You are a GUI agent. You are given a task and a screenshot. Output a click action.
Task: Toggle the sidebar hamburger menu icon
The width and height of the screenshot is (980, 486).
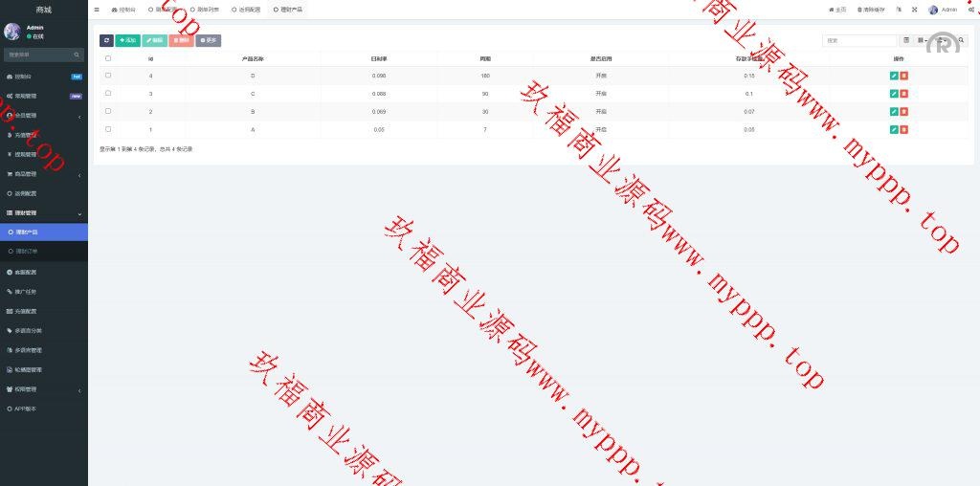click(97, 10)
